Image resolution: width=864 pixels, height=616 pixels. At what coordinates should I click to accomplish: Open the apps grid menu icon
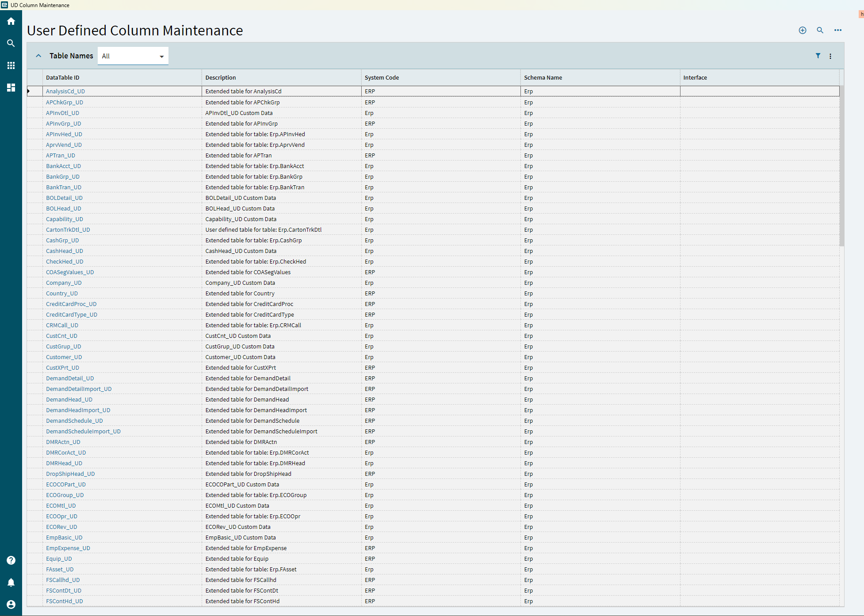[x=11, y=65]
